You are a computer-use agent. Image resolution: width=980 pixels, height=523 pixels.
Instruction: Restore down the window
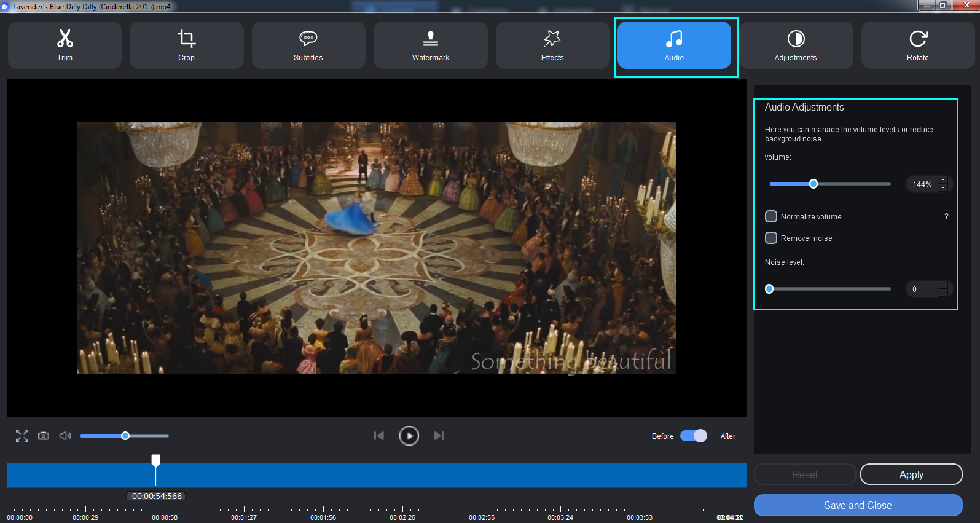point(943,5)
